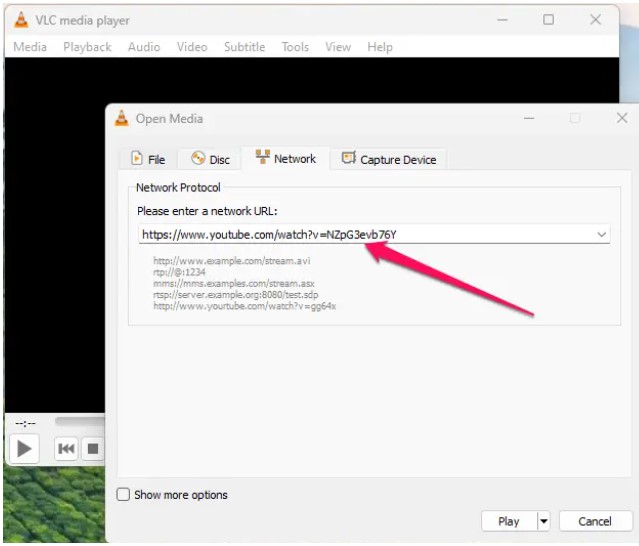This screenshot has width=639, height=546.
Task: Click inside the network URL text field
Action: (x=360, y=234)
